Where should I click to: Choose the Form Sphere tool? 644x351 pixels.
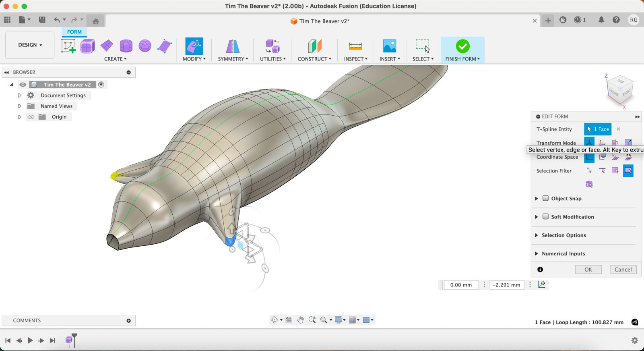(145, 46)
